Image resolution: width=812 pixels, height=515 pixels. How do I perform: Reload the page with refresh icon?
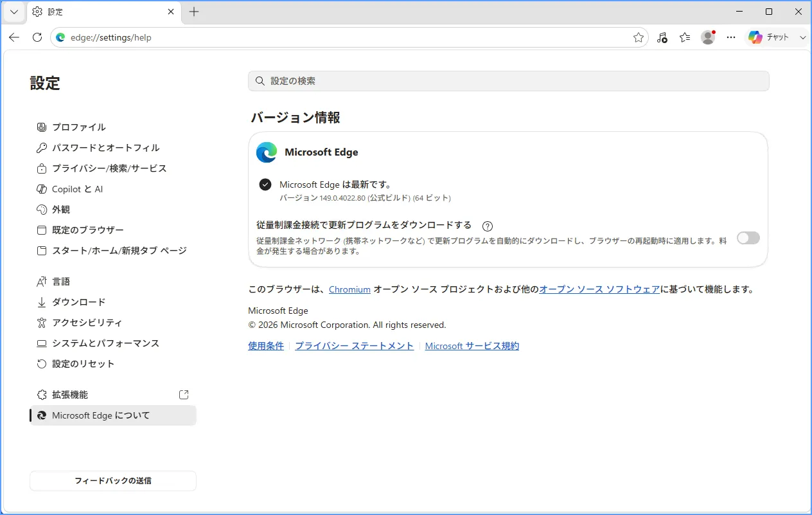click(37, 37)
